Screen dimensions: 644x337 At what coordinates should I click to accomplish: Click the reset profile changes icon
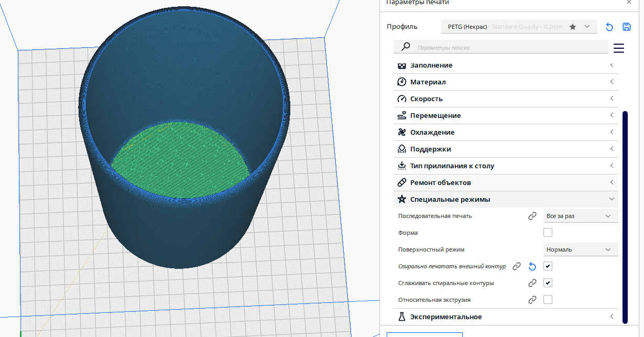pyautogui.click(x=609, y=27)
